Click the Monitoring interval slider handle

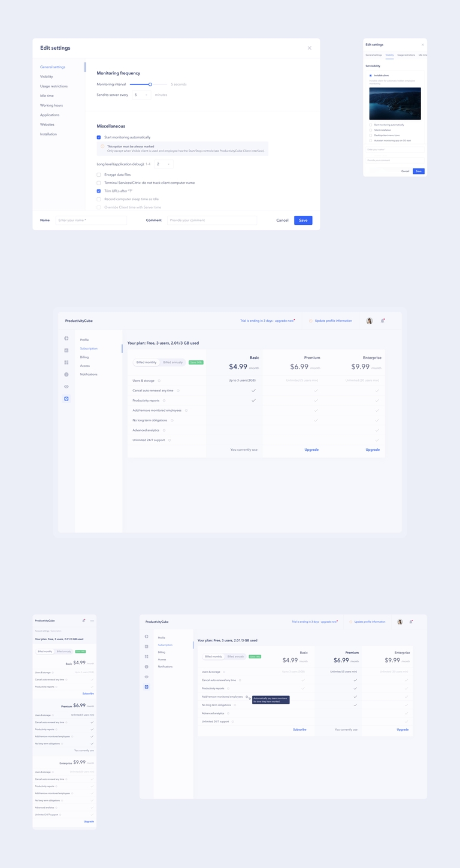pyautogui.click(x=150, y=85)
